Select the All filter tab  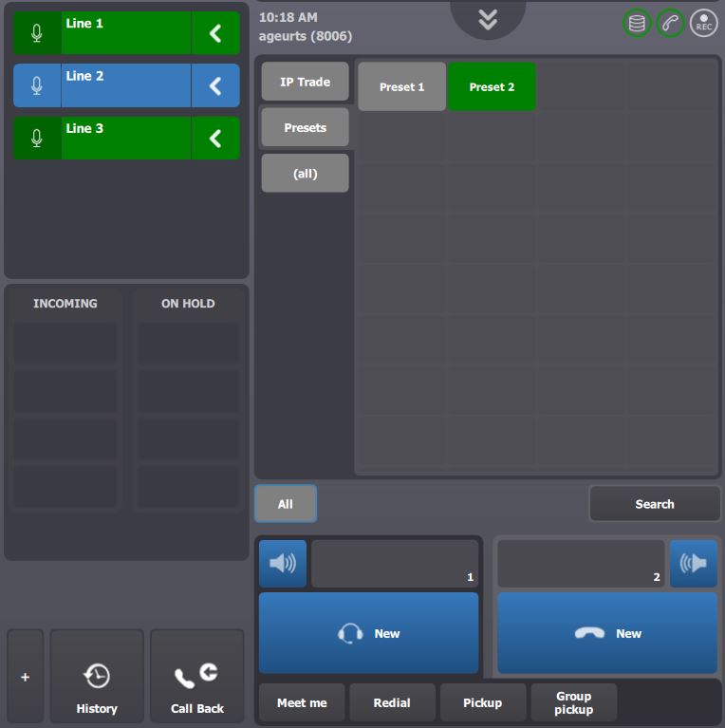click(x=286, y=504)
